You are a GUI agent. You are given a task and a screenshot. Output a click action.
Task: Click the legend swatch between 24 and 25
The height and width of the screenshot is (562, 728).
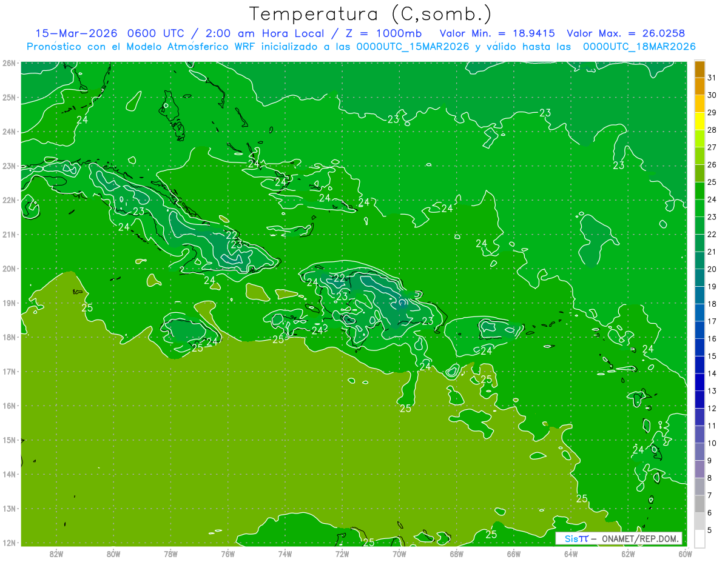point(699,190)
